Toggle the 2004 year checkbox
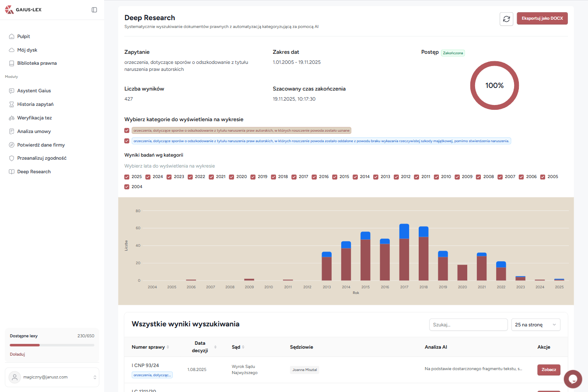The width and height of the screenshot is (588, 392). [127, 187]
